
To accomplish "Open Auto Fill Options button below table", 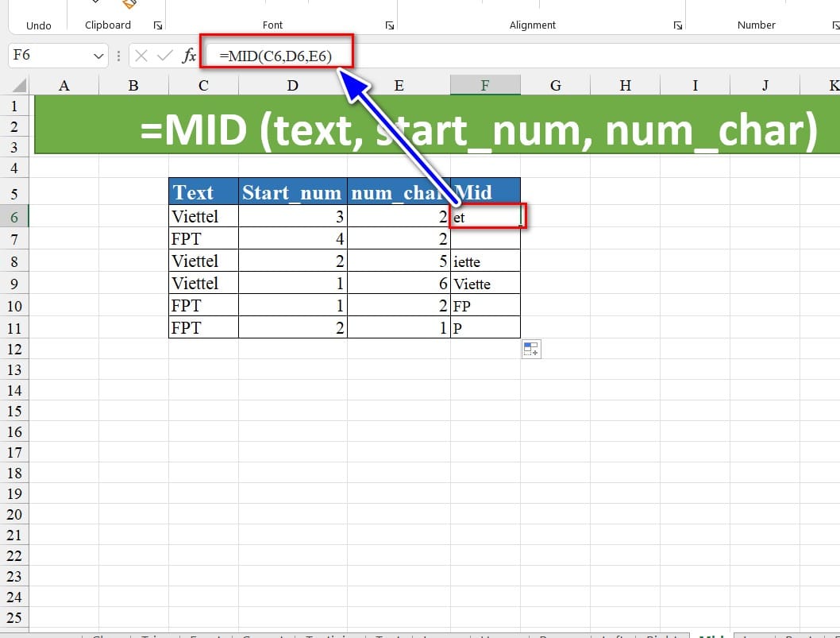I will (531, 349).
